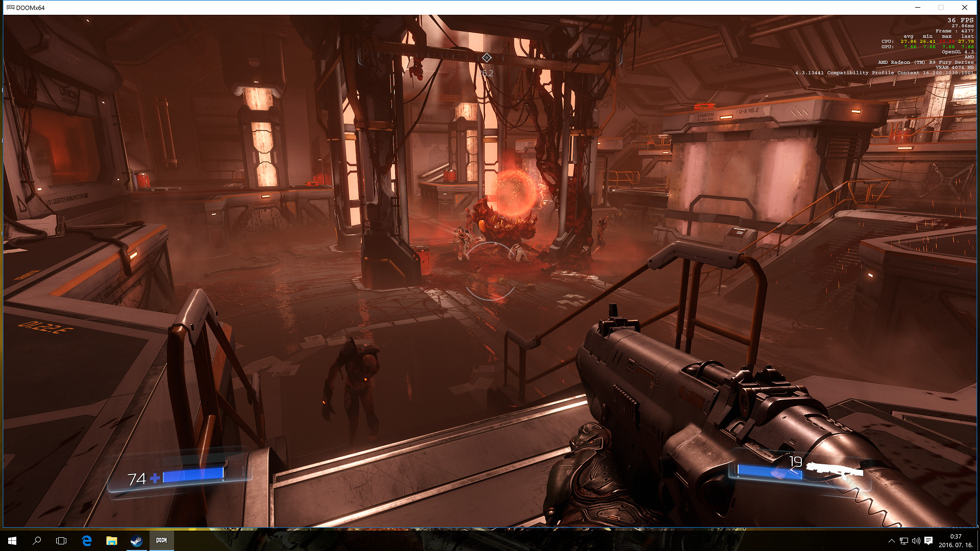The image size is (980, 551).
Task: Click the glowing red demon portal
Action: (x=515, y=193)
